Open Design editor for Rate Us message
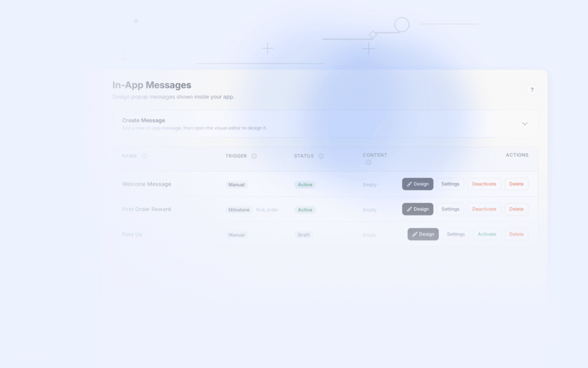588x368 pixels. [x=423, y=235]
